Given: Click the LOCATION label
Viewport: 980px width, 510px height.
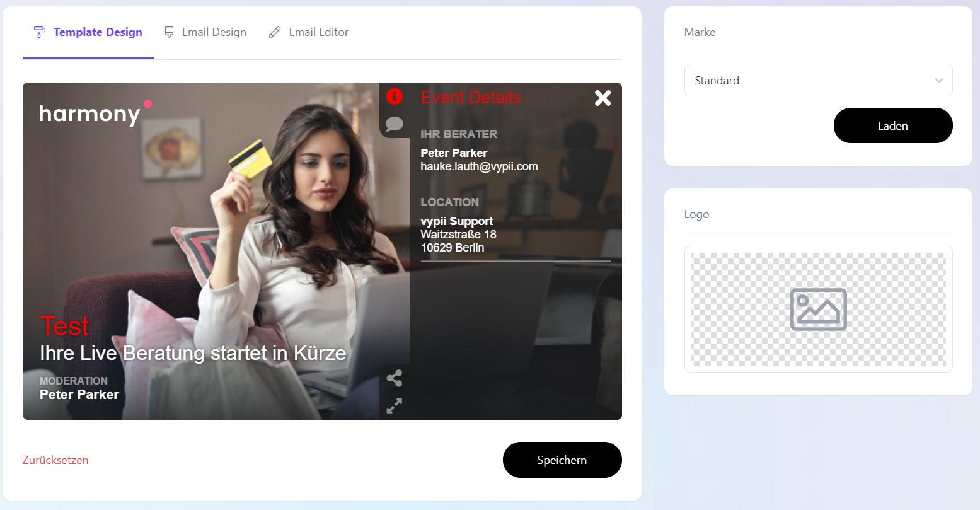Looking at the screenshot, I should 450,202.
